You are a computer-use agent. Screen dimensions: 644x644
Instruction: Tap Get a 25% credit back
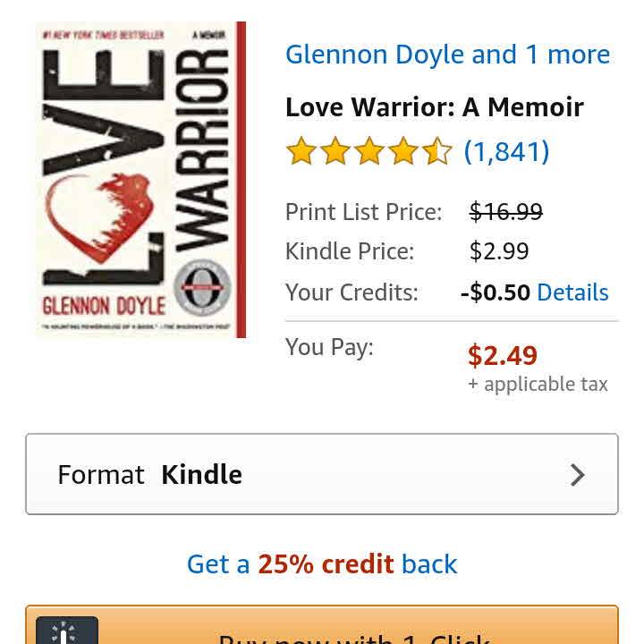(x=322, y=563)
